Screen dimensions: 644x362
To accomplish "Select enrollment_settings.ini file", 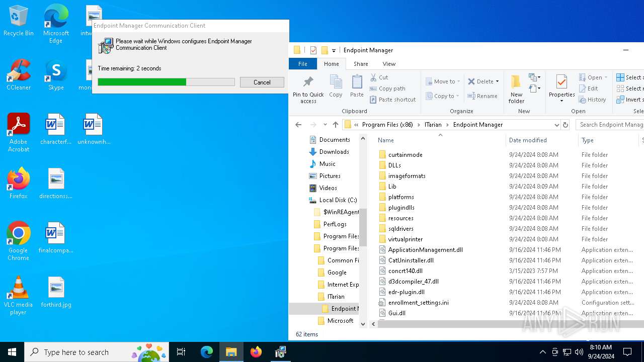I will click(x=418, y=303).
